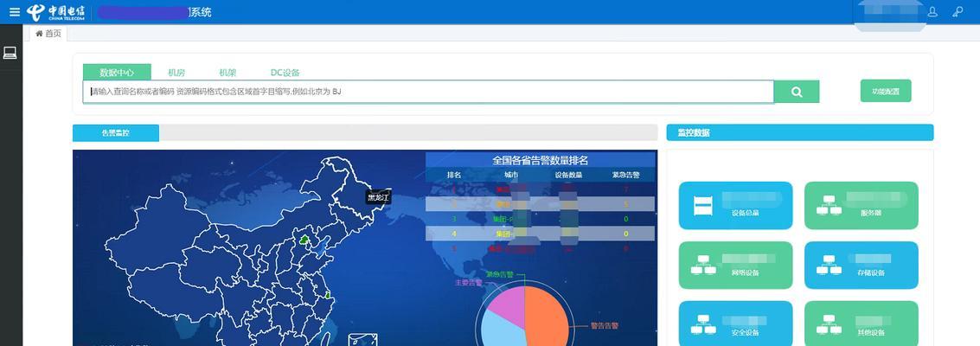
Task: Click the network icon on 其他设备 card
Action: pos(829,324)
